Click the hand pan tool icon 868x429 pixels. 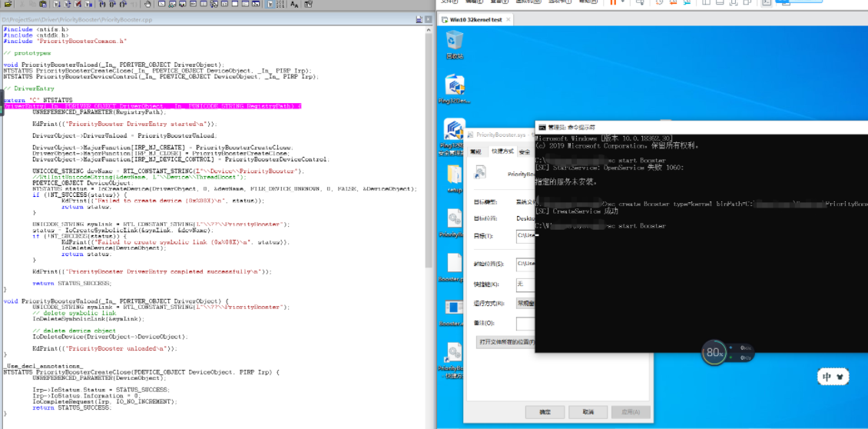click(x=147, y=4)
